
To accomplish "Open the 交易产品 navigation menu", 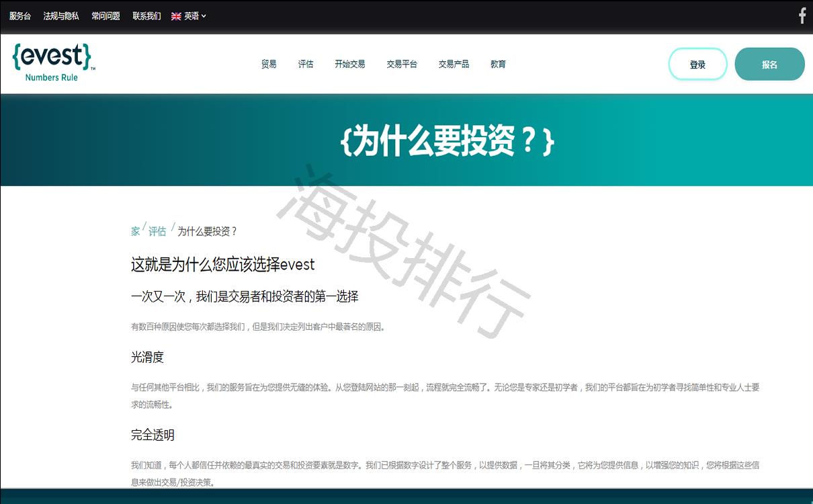I will tap(454, 65).
